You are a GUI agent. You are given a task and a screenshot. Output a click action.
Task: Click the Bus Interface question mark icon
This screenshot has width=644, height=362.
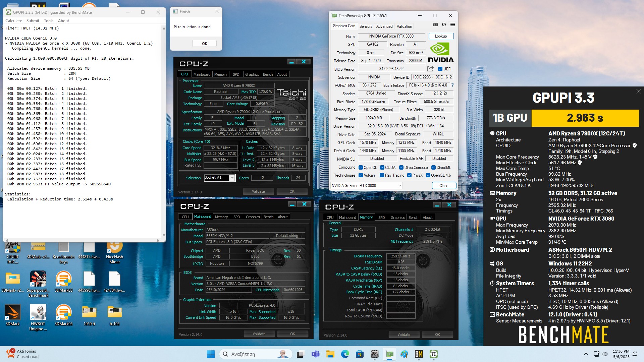pos(452,85)
